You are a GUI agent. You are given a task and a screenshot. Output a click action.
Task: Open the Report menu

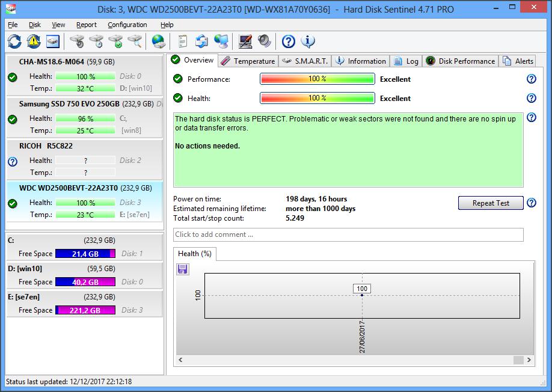86,25
